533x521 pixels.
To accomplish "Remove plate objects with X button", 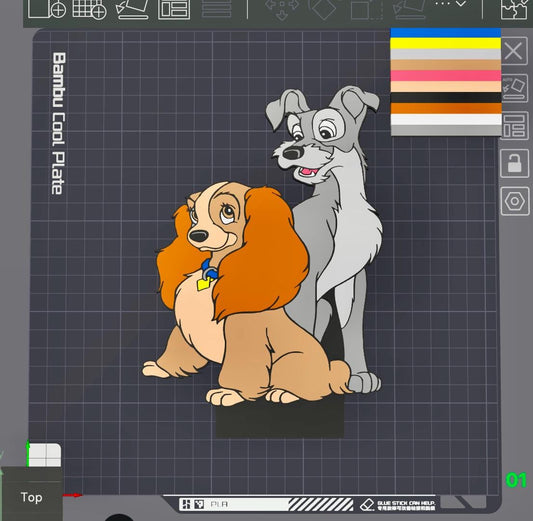I will click(514, 51).
